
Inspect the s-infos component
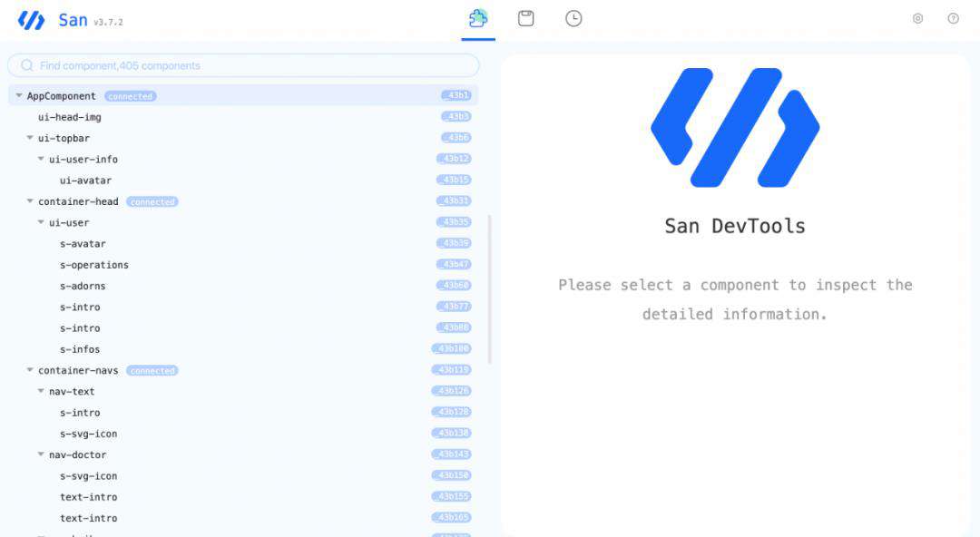point(80,349)
